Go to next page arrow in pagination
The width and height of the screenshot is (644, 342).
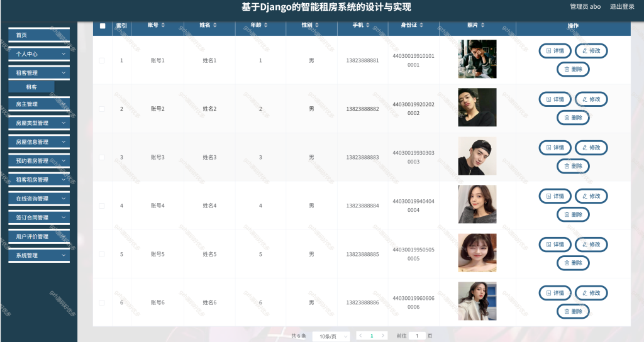[x=383, y=336]
